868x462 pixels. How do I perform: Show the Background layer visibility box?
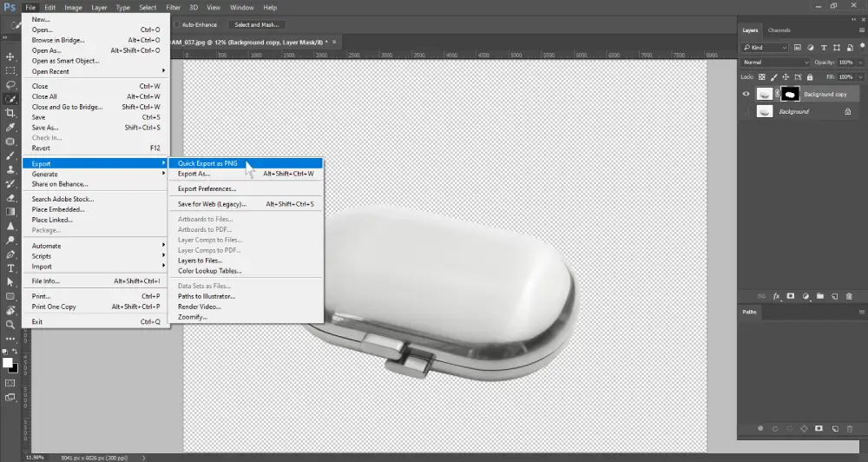[746, 112]
